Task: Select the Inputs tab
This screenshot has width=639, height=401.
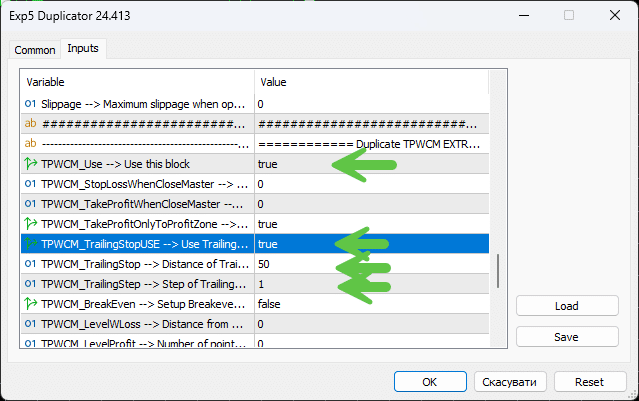Action: pyautogui.click(x=84, y=49)
